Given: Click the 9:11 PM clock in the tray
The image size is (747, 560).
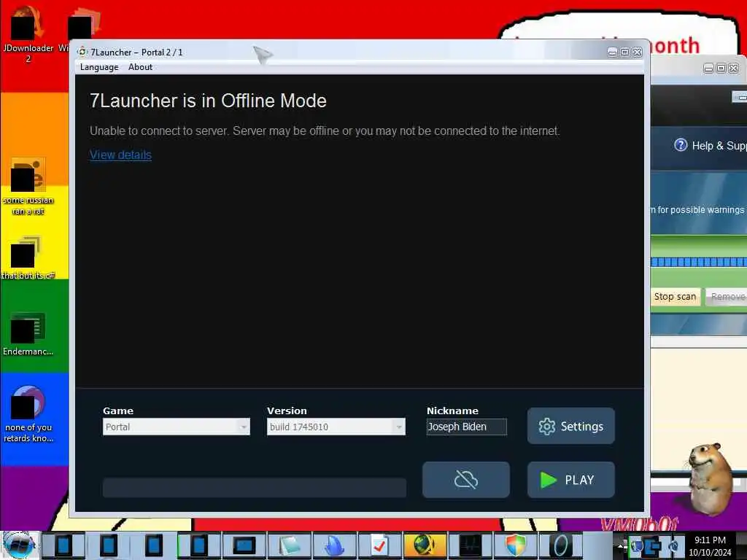Looking at the screenshot, I should [x=710, y=540].
